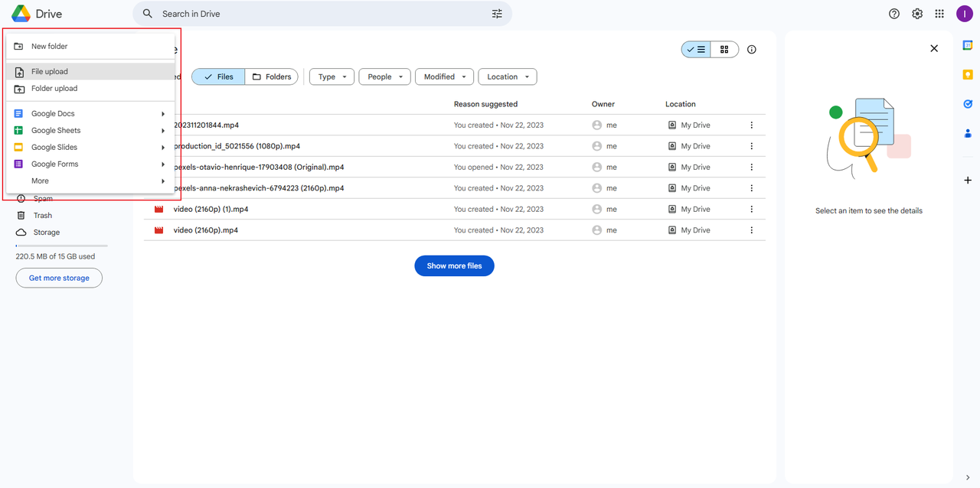
Task: Expand the Google Slides submenu arrow
Action: (x=163, y=148)
